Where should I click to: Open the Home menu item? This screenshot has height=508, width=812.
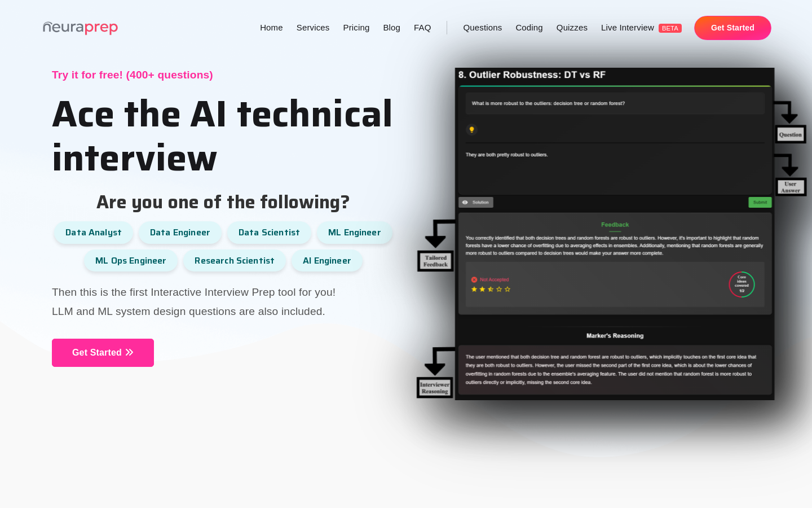[x=271, y=28]
